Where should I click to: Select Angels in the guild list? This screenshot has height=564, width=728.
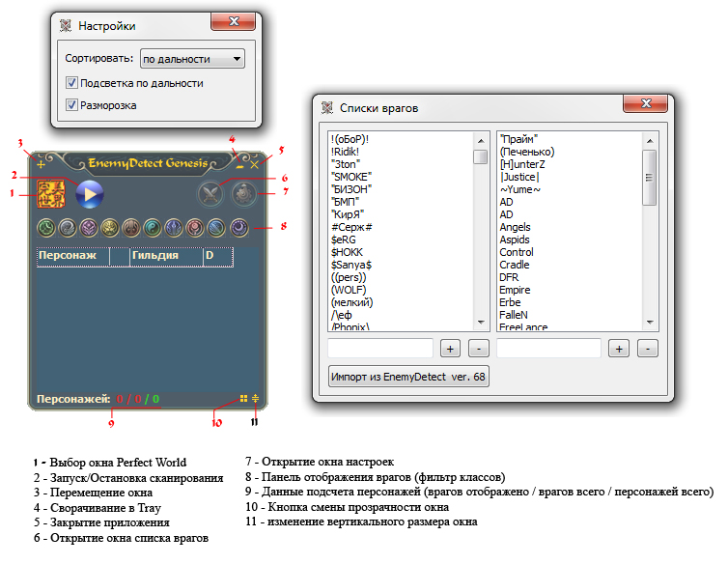point(515,227)
